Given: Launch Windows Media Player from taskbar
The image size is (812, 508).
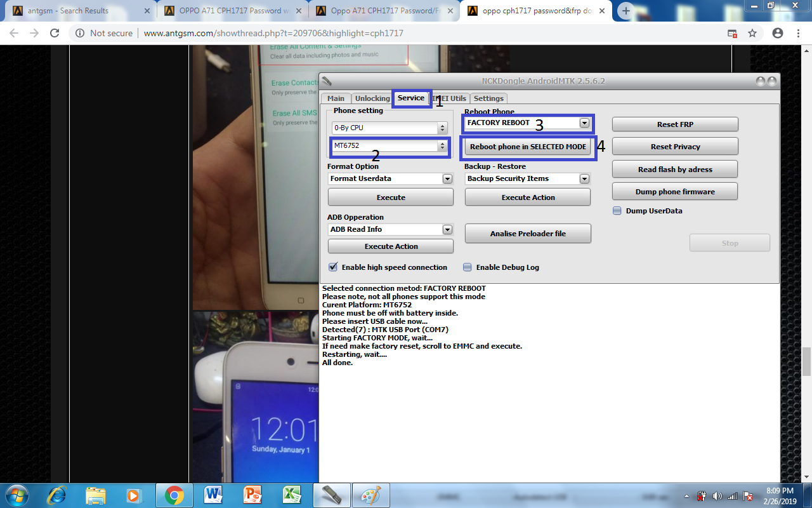Looking at the screenshot, I should (133, 495).
